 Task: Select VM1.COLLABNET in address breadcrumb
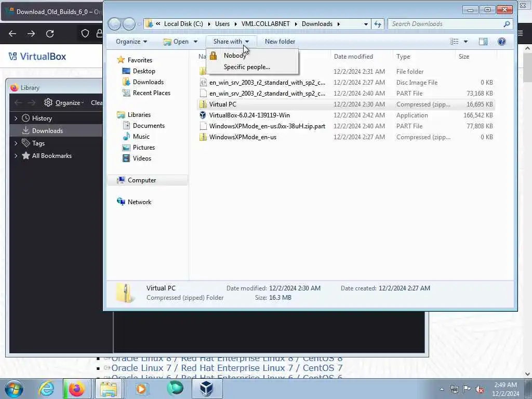[x=265, y=24]
